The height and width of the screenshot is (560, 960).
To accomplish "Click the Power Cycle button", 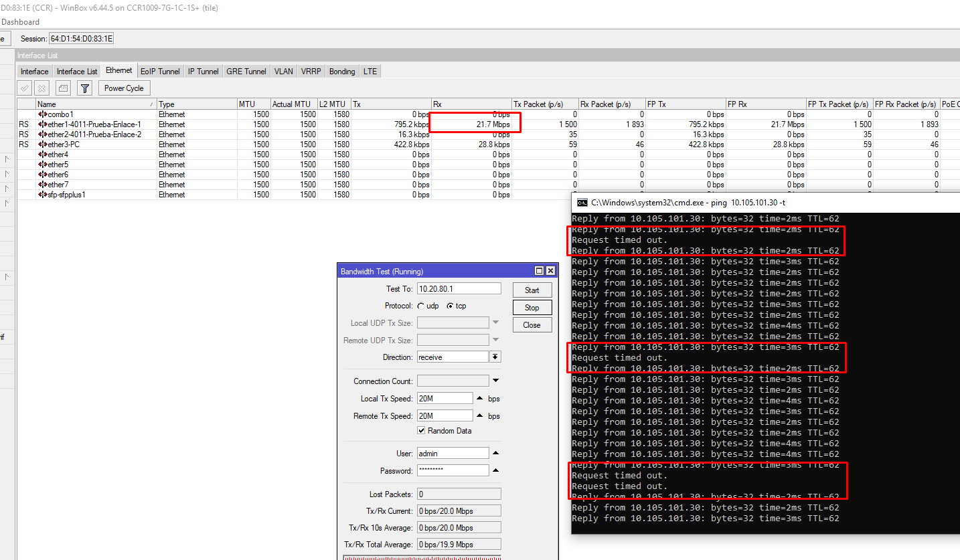I will (124, 88).
